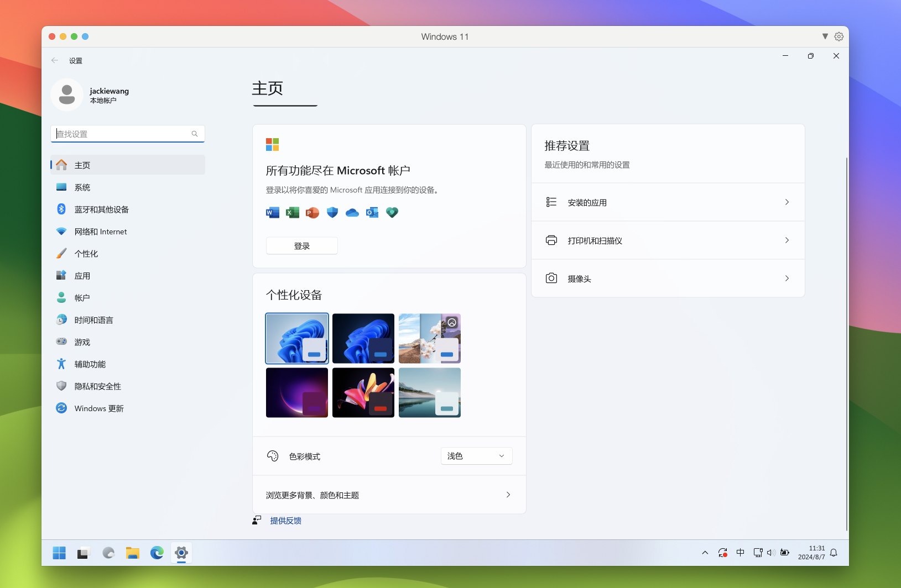Click the network tray icon
Image resolution: width=901 pixels, height=588 pixels.
758,553
